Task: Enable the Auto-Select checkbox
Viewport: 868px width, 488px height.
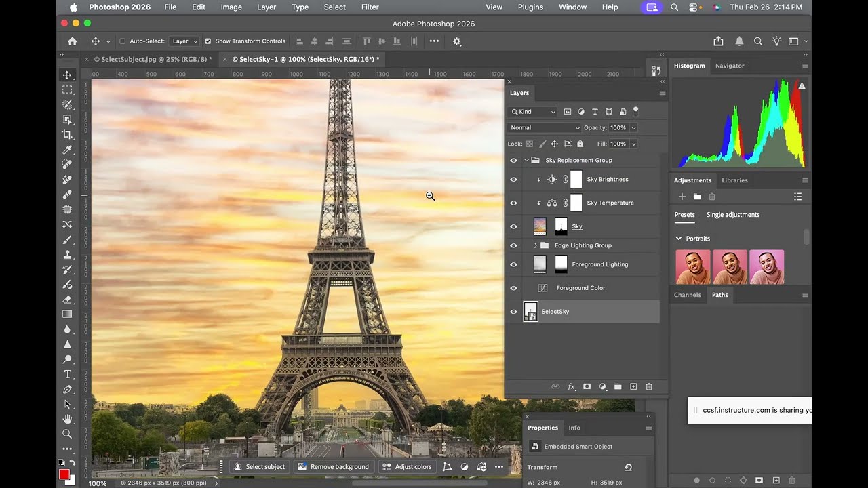Action: tap(122, 41)
